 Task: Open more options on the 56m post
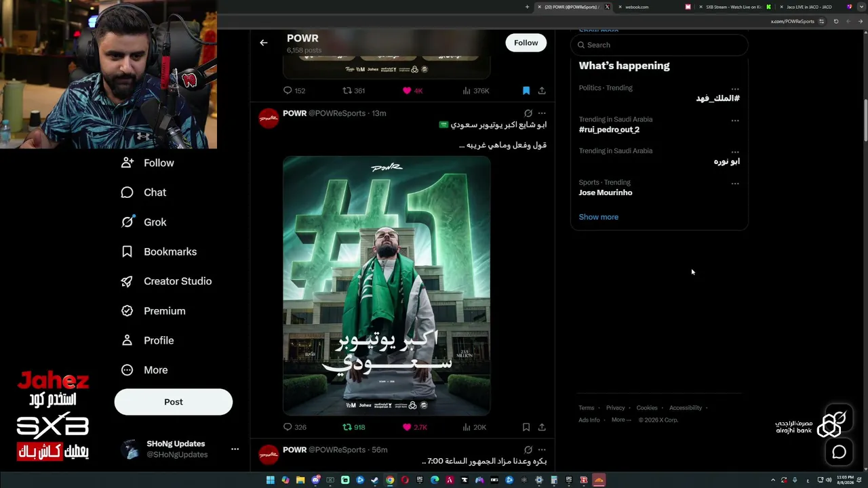(x=542, y=449)
